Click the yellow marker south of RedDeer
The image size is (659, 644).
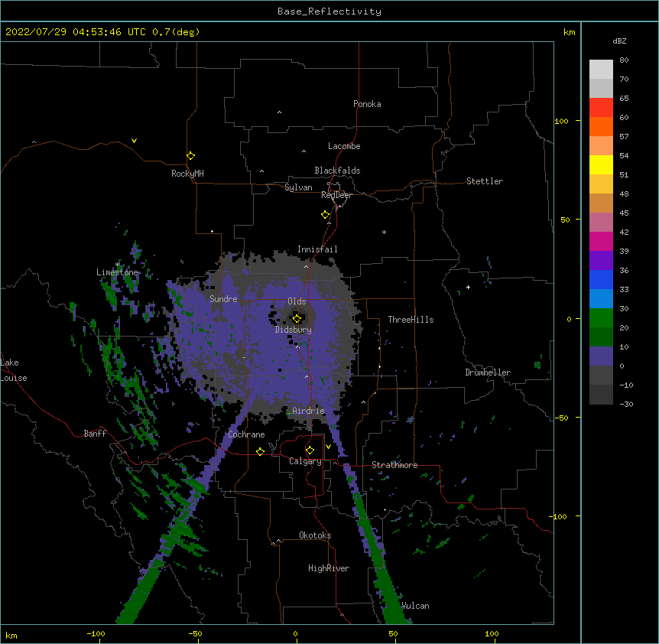[x=325, y=214]
